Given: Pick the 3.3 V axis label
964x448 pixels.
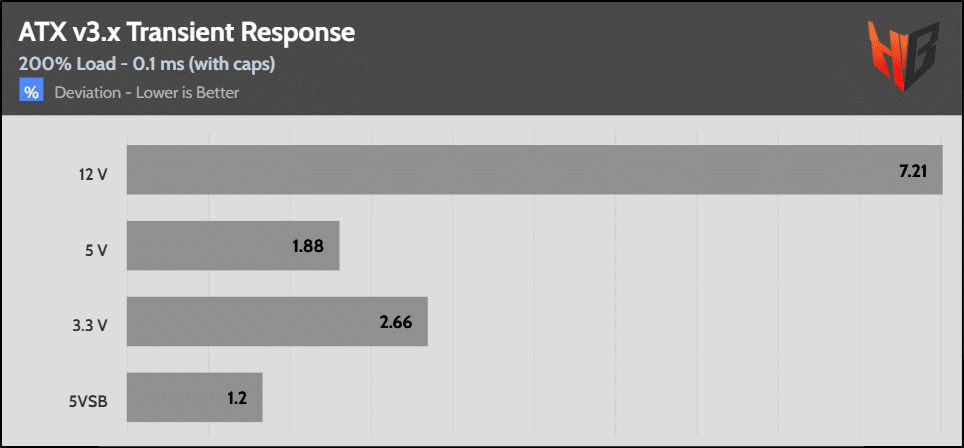Looking at the screenshot, I should (x=89, y=325).
